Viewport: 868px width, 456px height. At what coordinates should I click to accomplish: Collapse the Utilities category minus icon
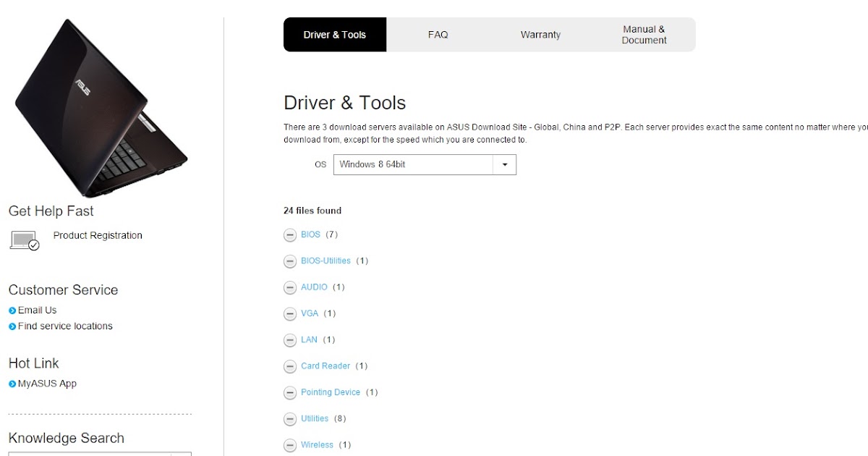(x=290, y=419)
